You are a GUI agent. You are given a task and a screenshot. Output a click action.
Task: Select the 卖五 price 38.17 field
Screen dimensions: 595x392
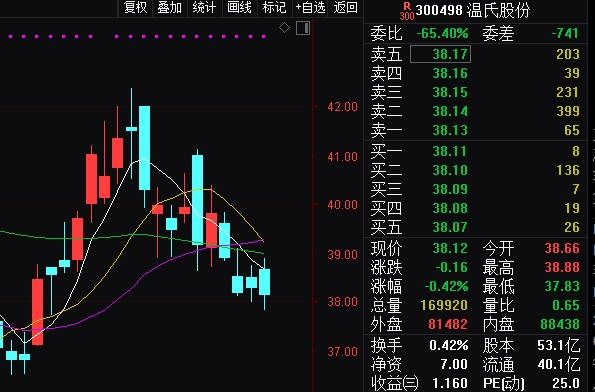point(440,54)
